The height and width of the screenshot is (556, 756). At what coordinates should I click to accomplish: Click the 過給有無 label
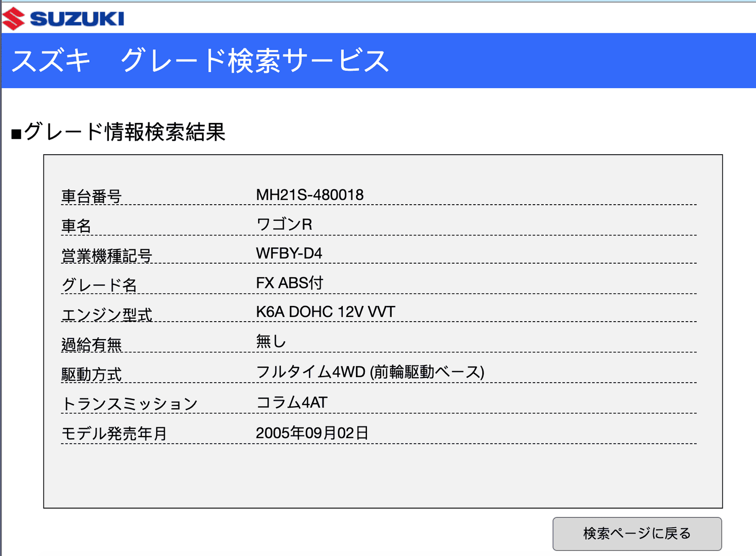(91, 345)
